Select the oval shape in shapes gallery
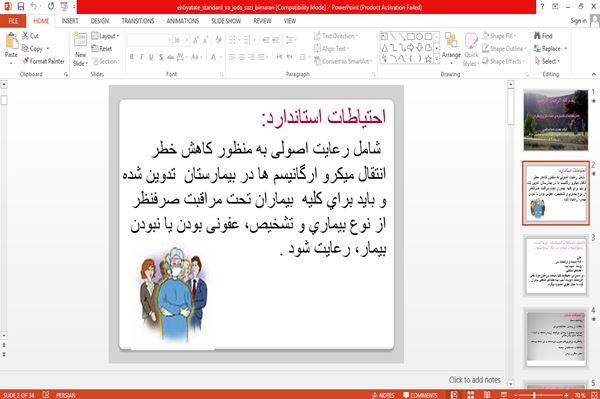The width and height of the screenshot is (600, 399). coord(420,36)
